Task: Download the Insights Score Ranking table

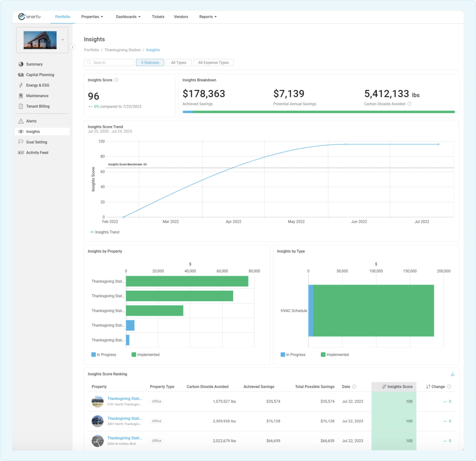Action: [452, 374]
